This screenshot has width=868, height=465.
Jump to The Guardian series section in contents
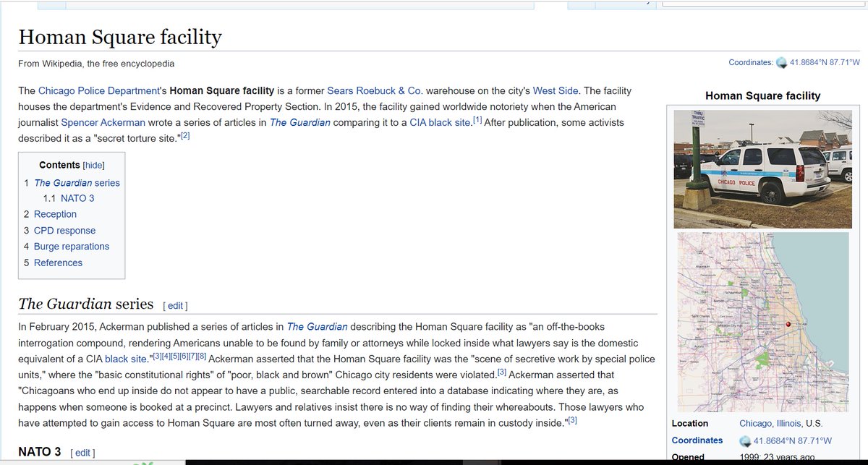point(77,183)
